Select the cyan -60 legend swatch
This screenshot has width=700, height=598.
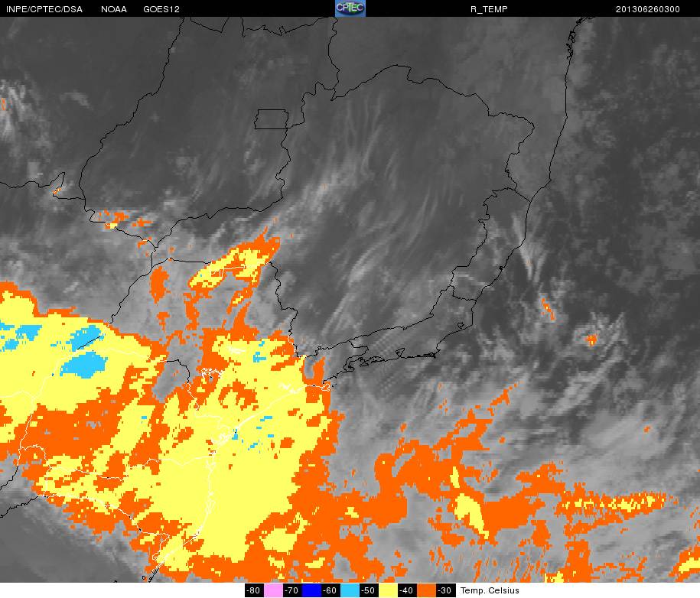point(350,590)
